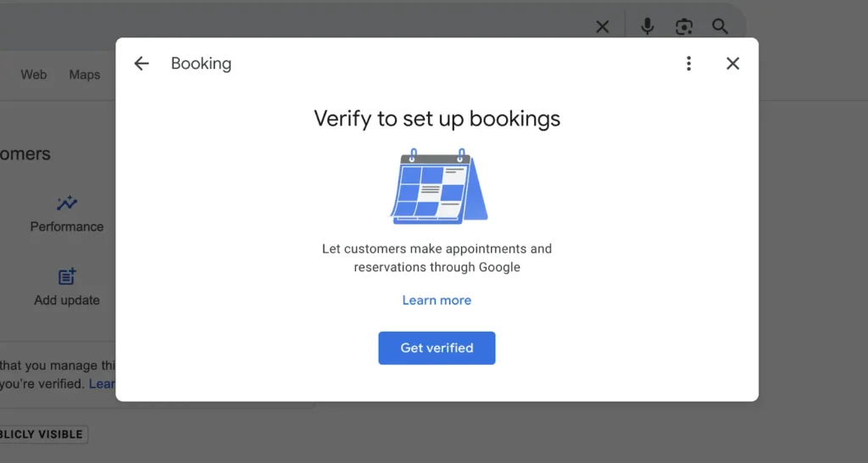The width and height of the screenshot is (868, 463).
Task: Click the calendar illustration in Booking dialog
Action: (x=438, y=186)
